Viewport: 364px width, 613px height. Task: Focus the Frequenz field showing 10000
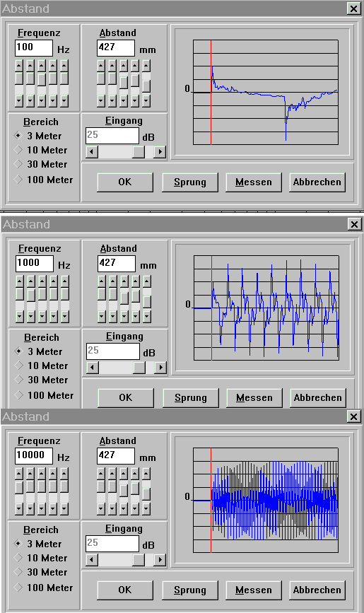coord(34,456)
